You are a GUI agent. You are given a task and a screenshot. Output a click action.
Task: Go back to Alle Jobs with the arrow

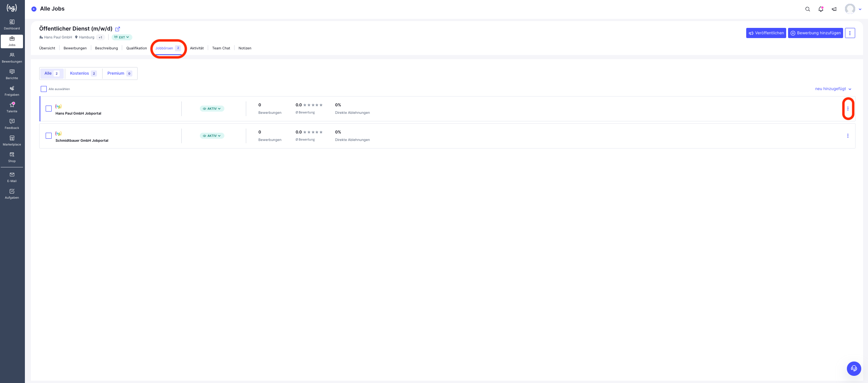click(x=34, y=9)
